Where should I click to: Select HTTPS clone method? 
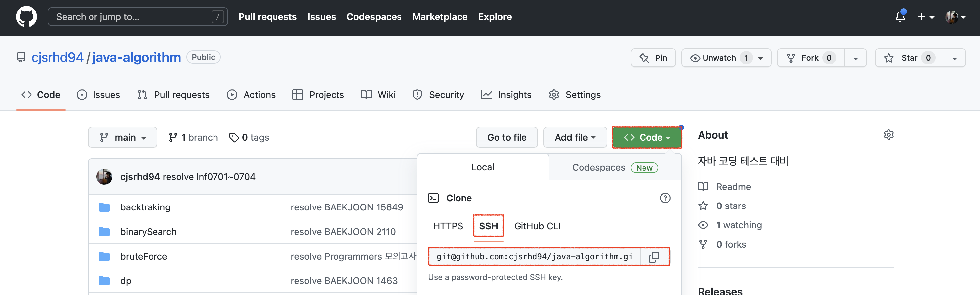click(448, 226)
